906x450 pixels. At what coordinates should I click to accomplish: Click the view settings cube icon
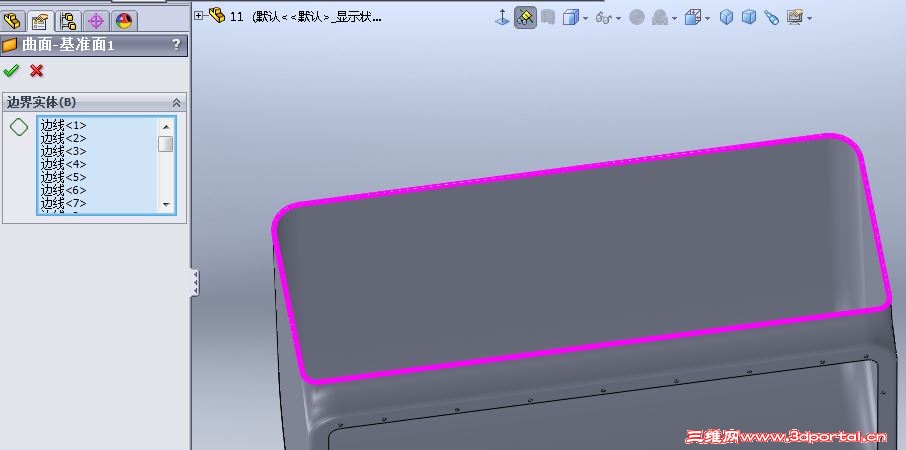coord(693,18)
